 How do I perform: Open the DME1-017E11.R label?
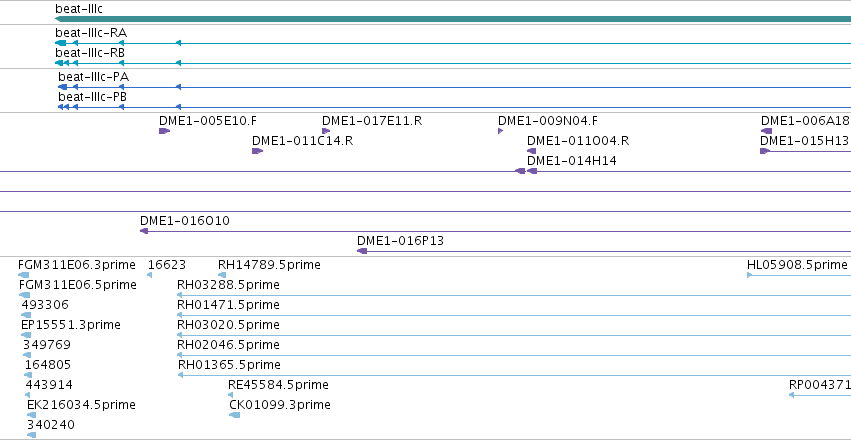[x=372, y=121]
